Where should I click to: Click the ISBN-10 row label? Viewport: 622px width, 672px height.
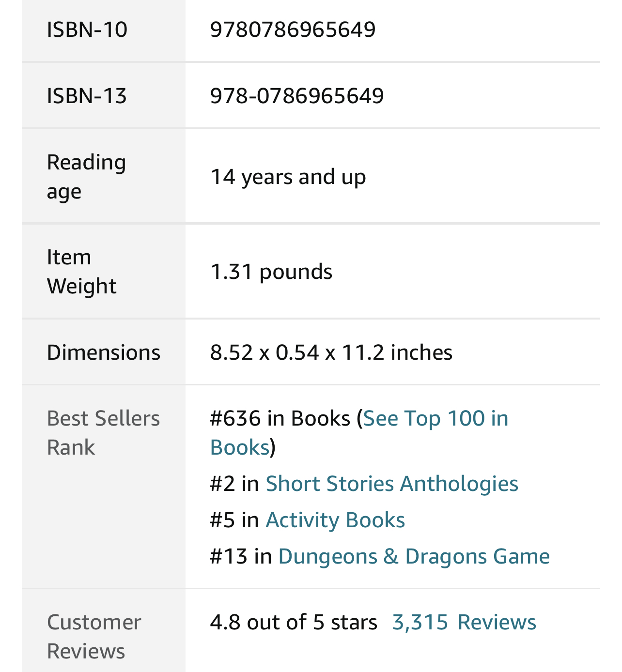pos(87,30)
